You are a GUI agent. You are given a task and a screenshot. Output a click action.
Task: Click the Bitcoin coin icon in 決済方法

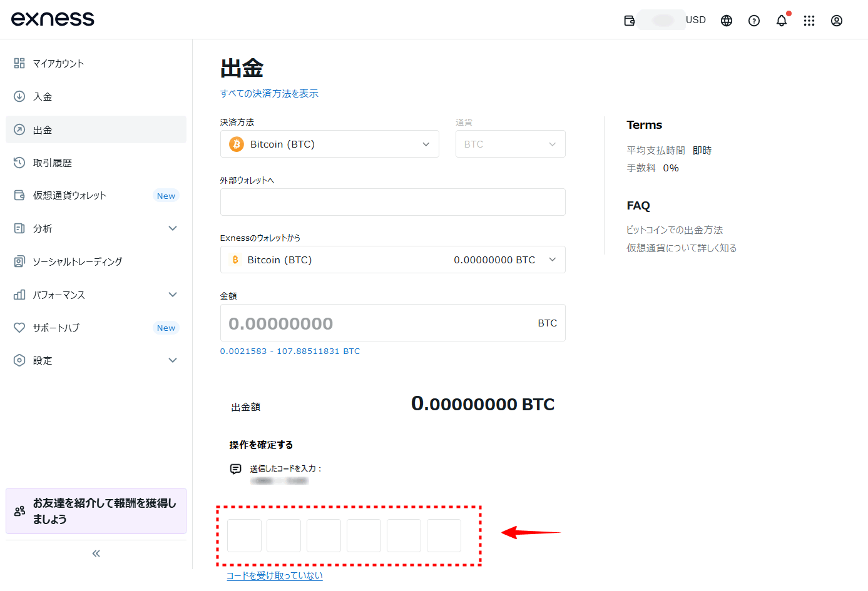tap(237, 144)
